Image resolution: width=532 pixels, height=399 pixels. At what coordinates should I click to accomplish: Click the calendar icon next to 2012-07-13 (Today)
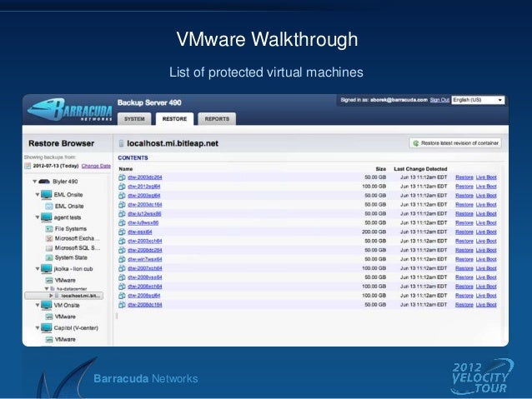(28, 166)
